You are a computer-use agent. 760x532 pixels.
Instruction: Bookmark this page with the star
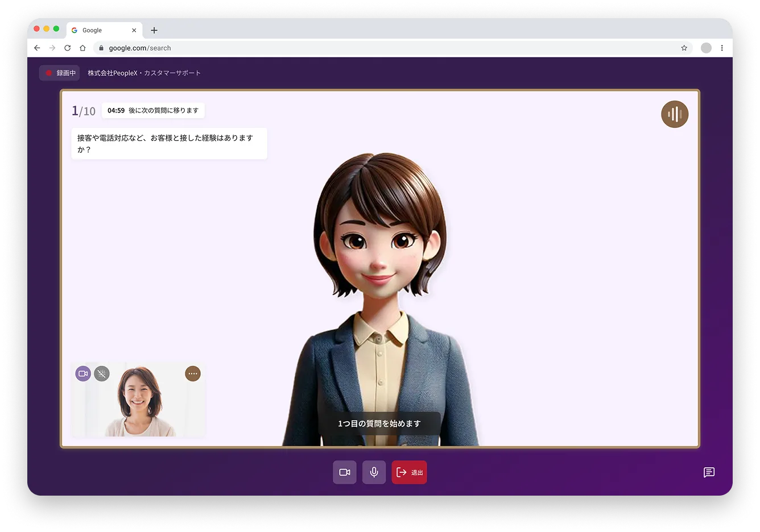684,48
